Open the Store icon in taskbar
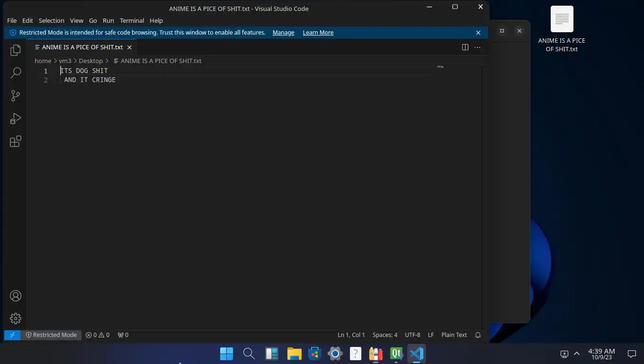Screen dimensions: 644x364 coord(314,354)
